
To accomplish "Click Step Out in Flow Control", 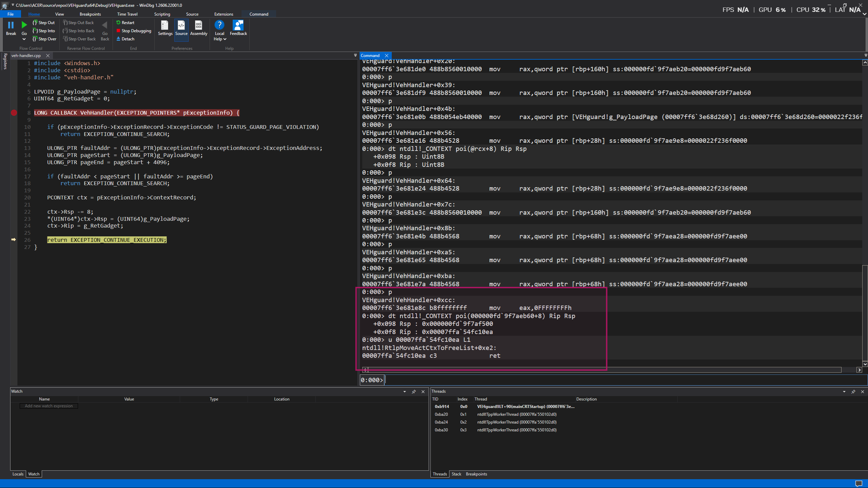I will tap(44, 23).
